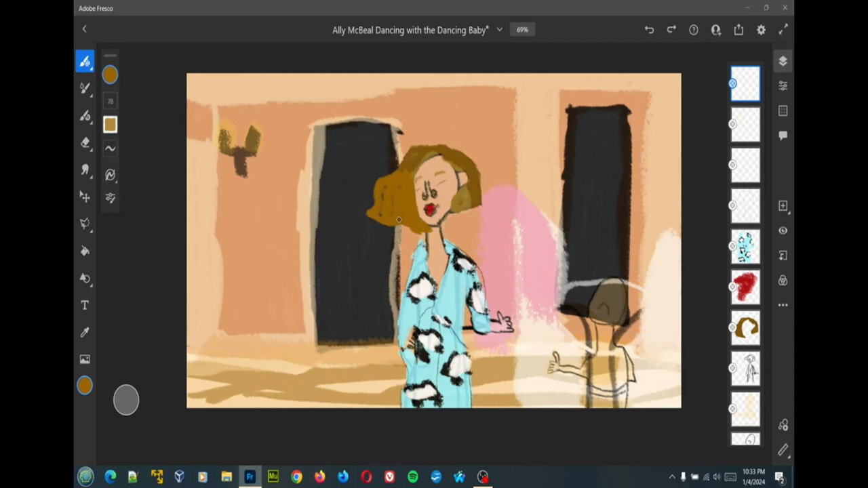Toggle visibility of the blue pattern layer
Image resolution: width=868 pixels, height=488 pixels.
click(x=732, y=246)
